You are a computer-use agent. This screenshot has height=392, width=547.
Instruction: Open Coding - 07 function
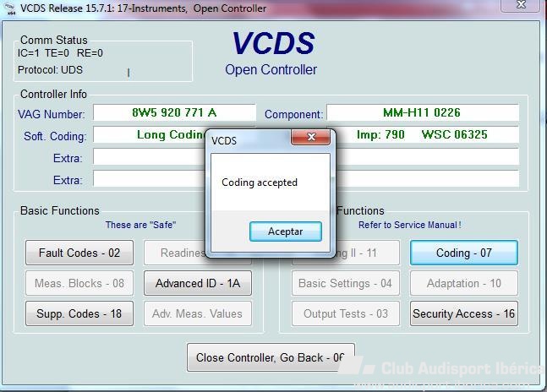pos(464,253)
